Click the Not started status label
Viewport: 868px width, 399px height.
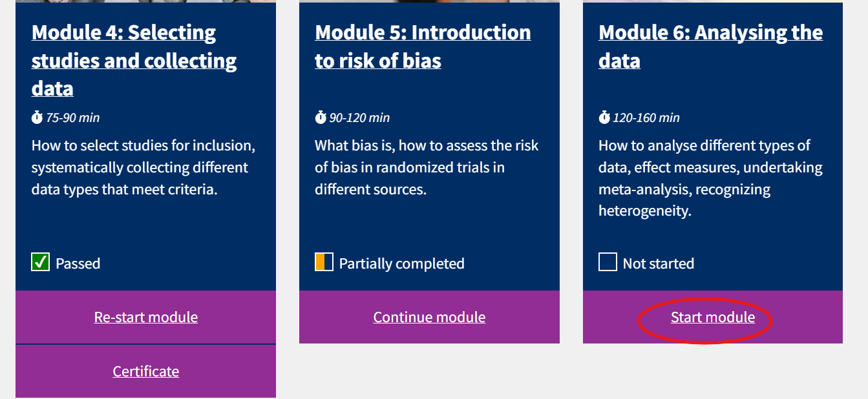[659, 263]
